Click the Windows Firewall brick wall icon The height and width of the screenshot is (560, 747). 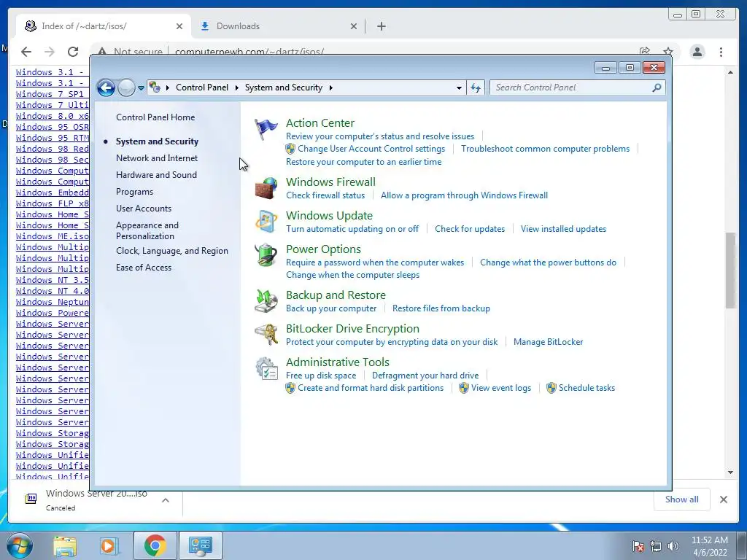(x=266, y=188)
